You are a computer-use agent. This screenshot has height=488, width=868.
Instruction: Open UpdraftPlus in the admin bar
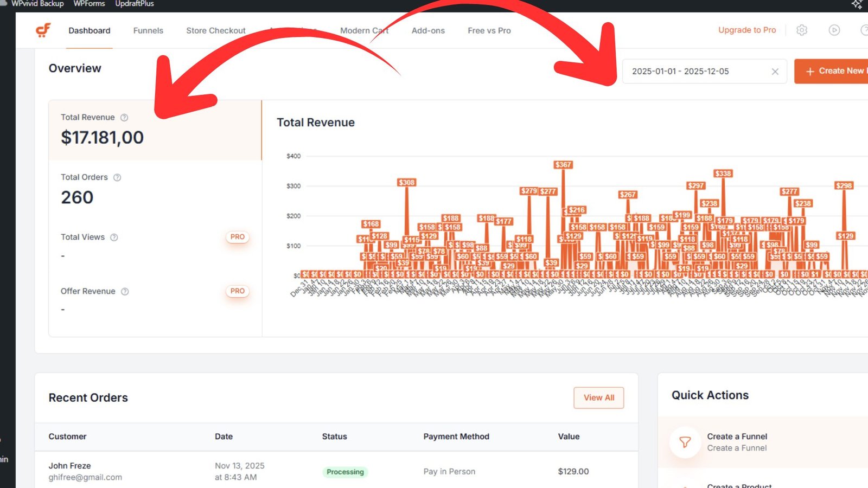134,4
